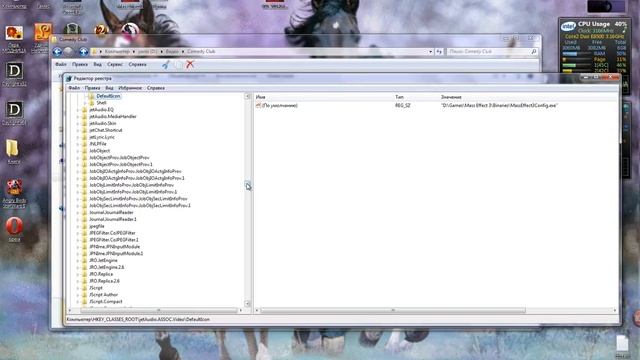640x360 pixels.
Task: Click tree pane vertical scrollbar thumb
Action: [x=247, y=185]
